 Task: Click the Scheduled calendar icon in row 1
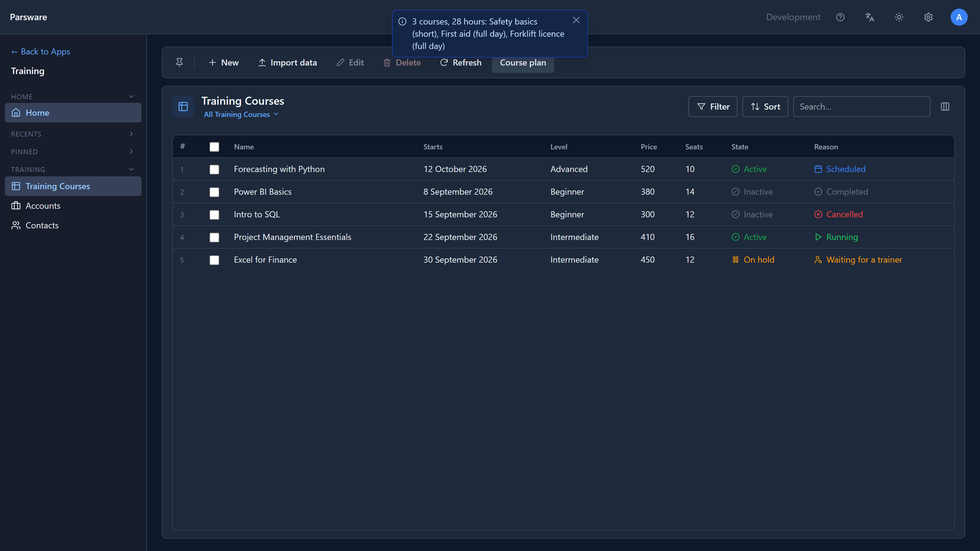[x=818, y=169]
